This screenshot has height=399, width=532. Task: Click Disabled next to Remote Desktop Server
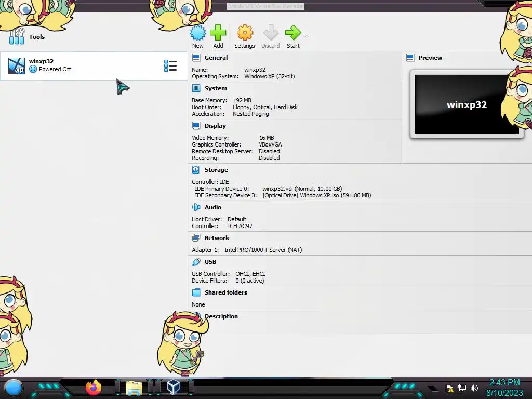[269, 151]
